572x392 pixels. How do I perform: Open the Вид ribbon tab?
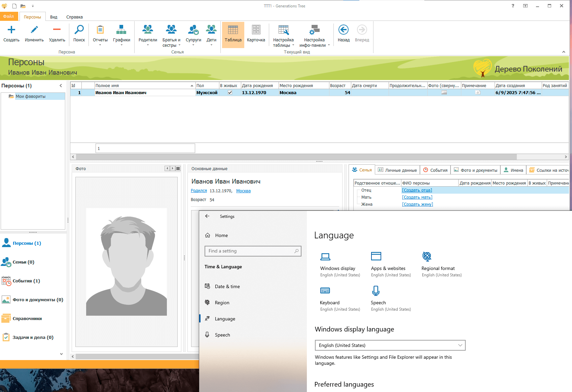pyautogui.click(x=54, y=17)
